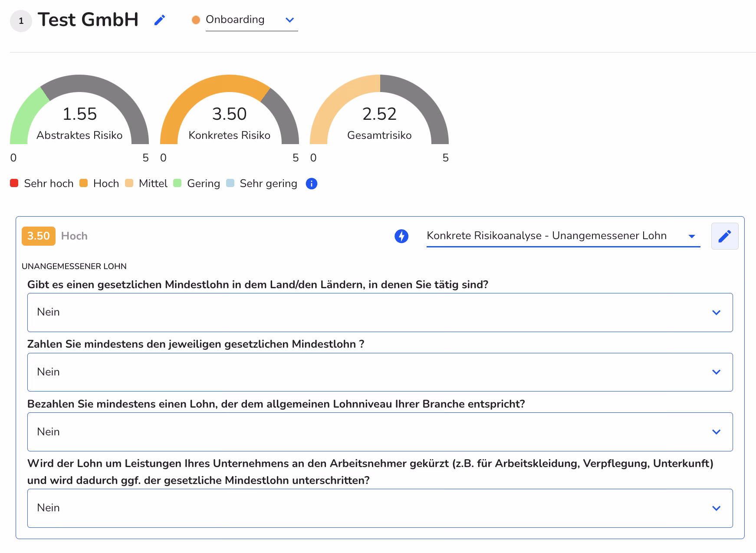Open the Onboarding status dropdown

251,20
